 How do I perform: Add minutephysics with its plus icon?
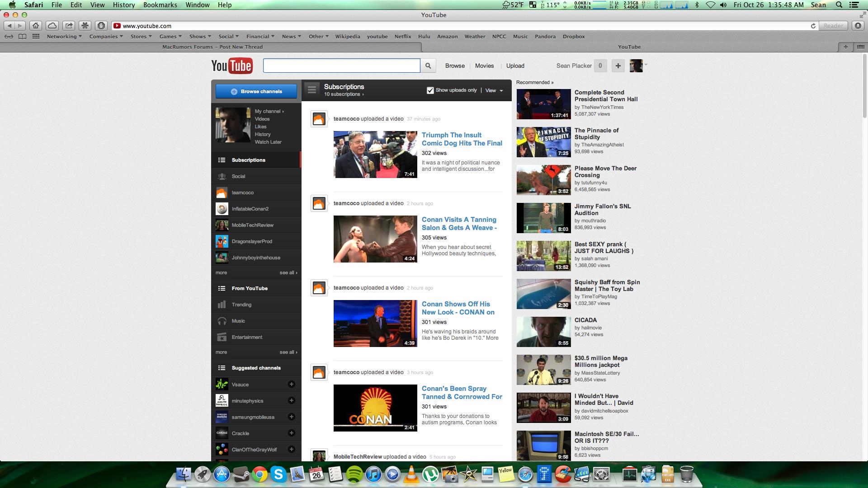pyautogui.click(x=292, y=400)
